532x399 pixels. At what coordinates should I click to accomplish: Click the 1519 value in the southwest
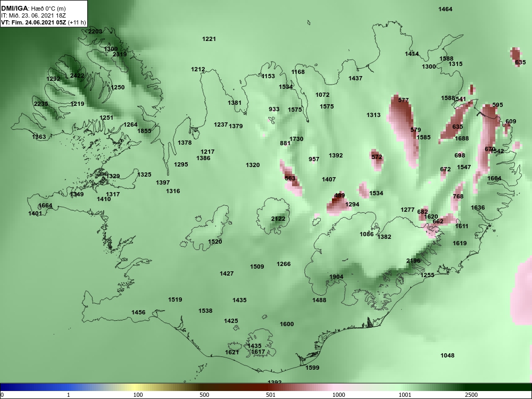(175, 300)
